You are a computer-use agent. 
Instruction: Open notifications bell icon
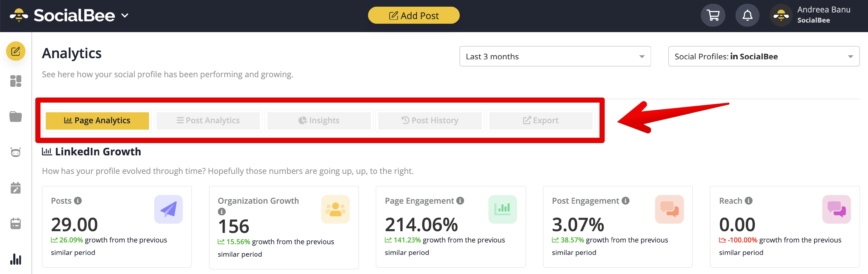coord(747,15)
